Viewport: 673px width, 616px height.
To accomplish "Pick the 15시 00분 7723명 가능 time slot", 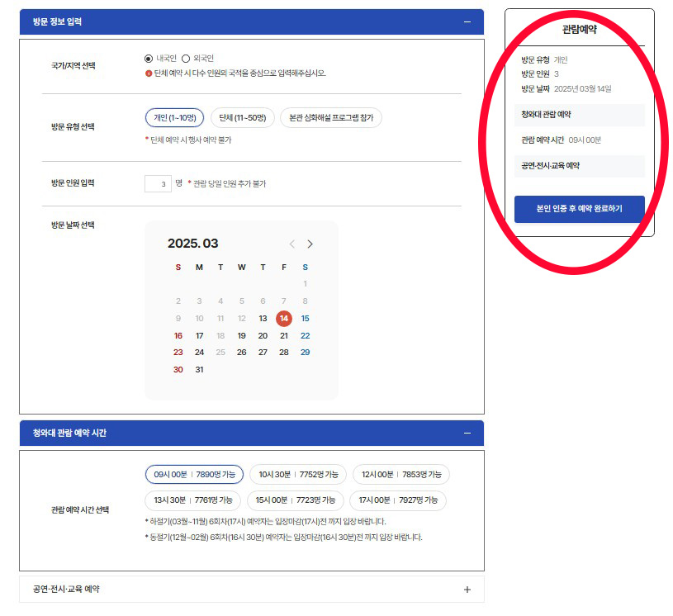I will point(296,500).
